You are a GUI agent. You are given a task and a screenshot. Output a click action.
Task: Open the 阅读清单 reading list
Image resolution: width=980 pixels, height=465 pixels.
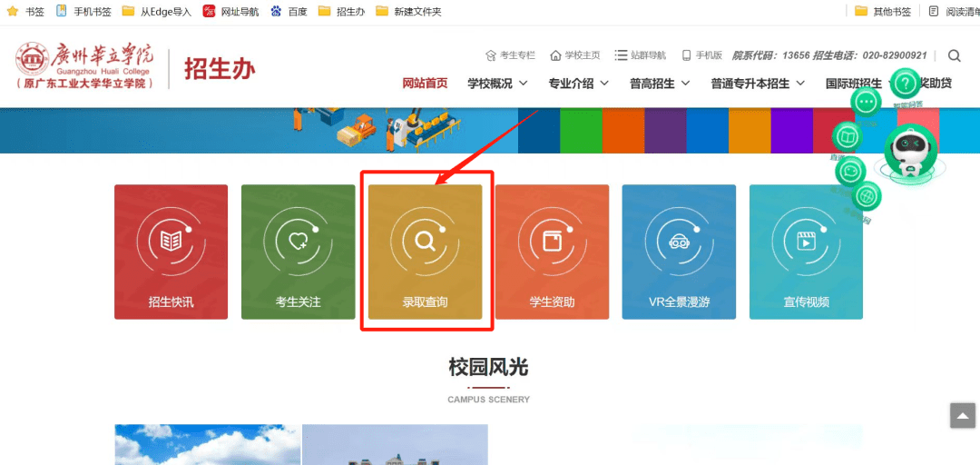pyautogui.click(x=954, y=11)
